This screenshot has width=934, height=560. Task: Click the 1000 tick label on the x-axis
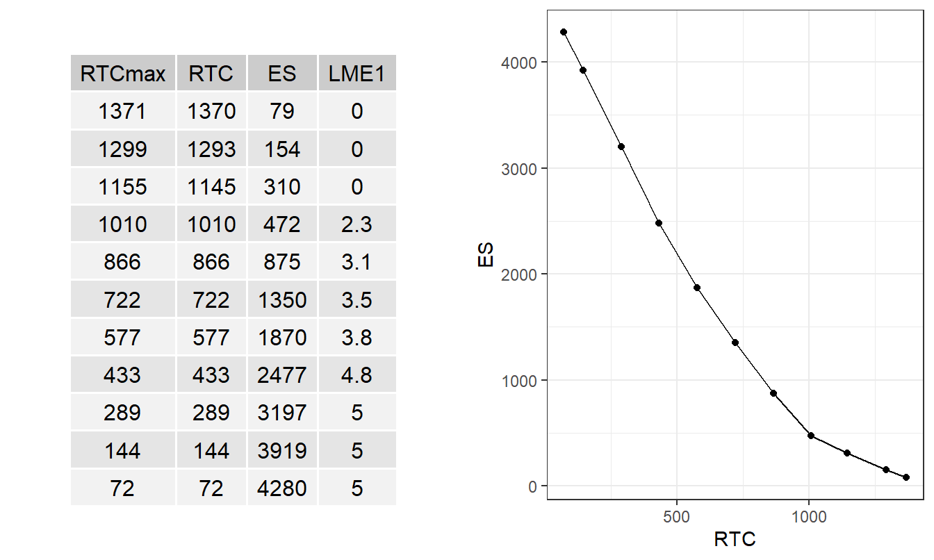coord(809,516)
